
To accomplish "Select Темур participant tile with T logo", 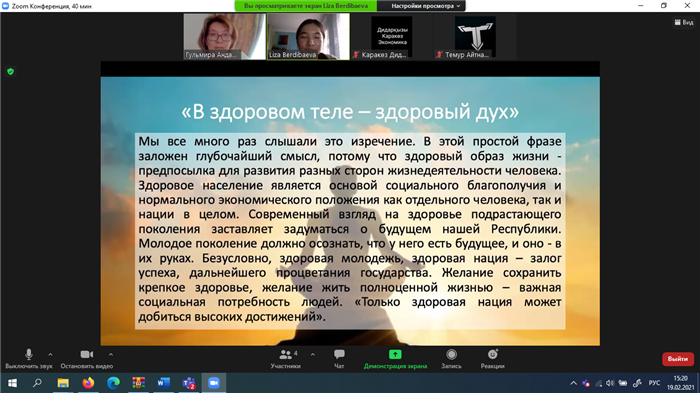I will (x=475, y=36).
